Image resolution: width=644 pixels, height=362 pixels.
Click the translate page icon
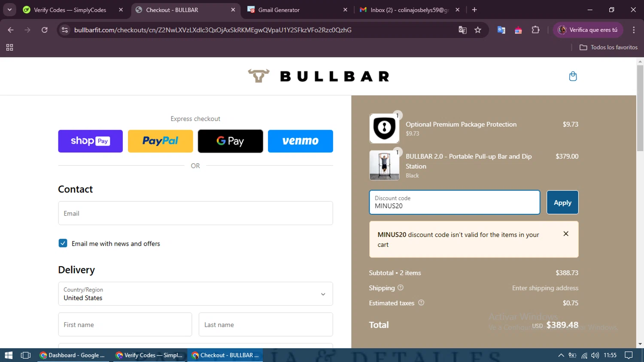point(462,30)
